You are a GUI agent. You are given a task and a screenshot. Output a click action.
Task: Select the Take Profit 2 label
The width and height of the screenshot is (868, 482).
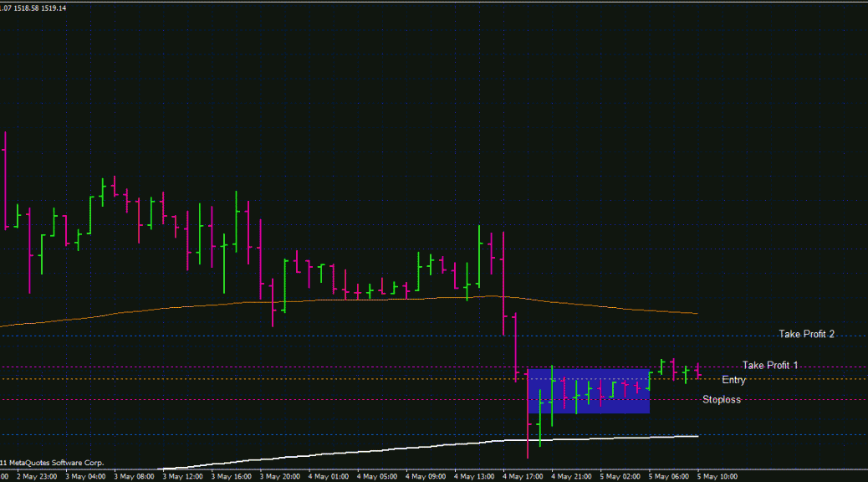[x=807, y=334]
